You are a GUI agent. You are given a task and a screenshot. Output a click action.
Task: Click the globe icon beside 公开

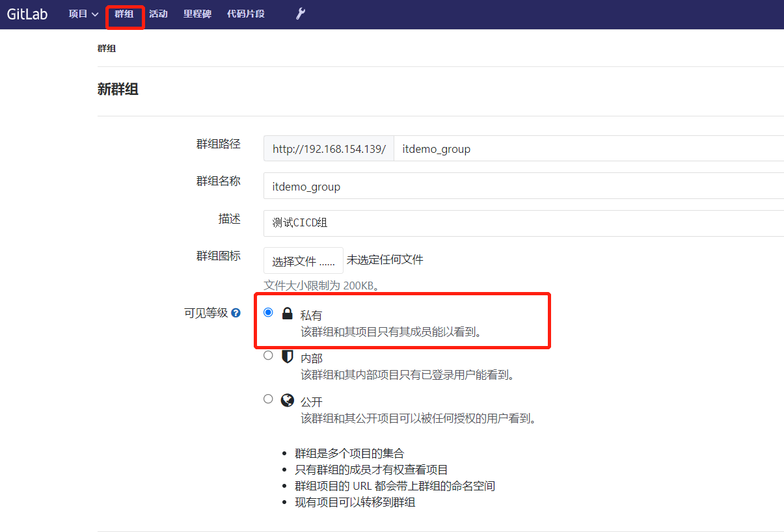[x=287, y=399]
